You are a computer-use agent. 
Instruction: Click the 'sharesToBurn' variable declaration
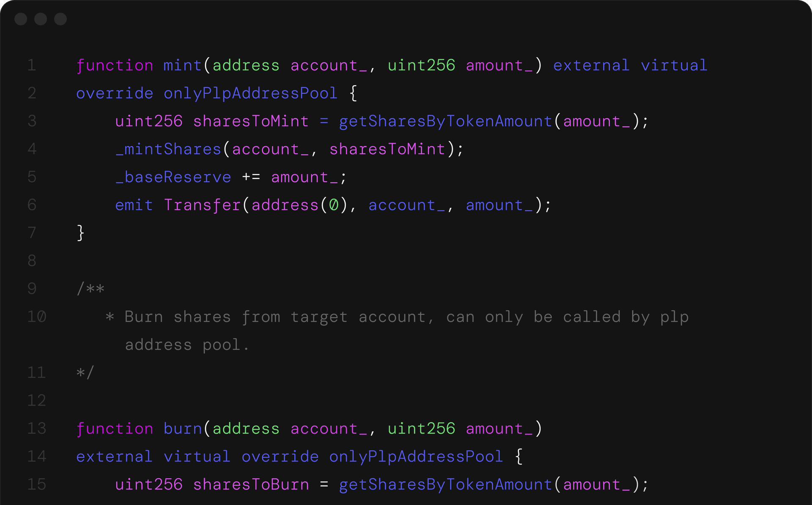pyautogui.click(x=251, y=485)
